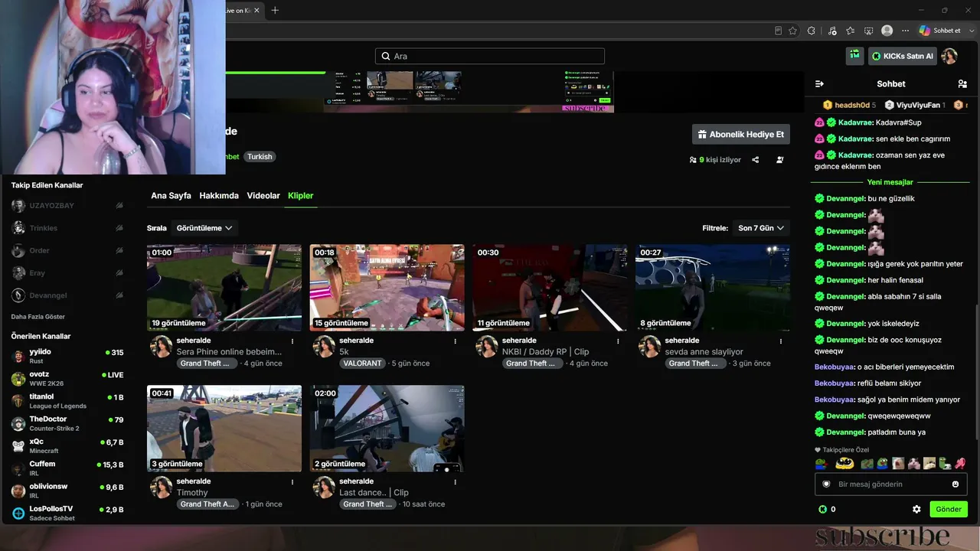Viewport: 980px width, 551px height.
Task: Click the browser screenshot capture icon
Action: click(868, 31)
